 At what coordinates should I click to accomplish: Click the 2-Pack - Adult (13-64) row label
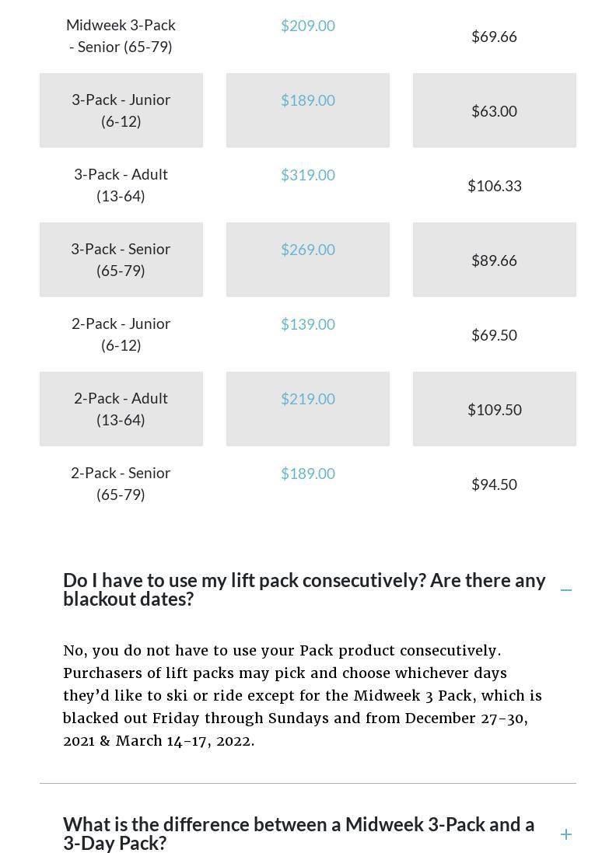(x=121, y=409)
